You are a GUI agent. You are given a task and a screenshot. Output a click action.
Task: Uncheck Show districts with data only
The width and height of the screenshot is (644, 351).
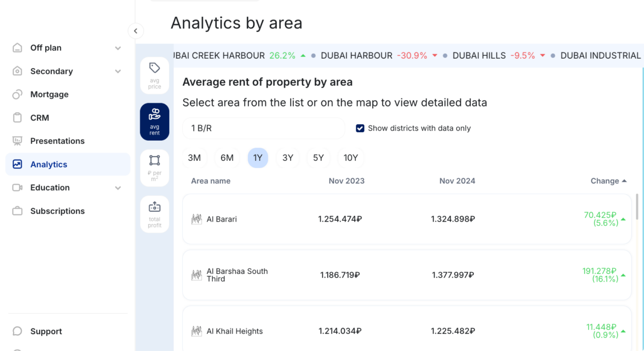[360, 128]
